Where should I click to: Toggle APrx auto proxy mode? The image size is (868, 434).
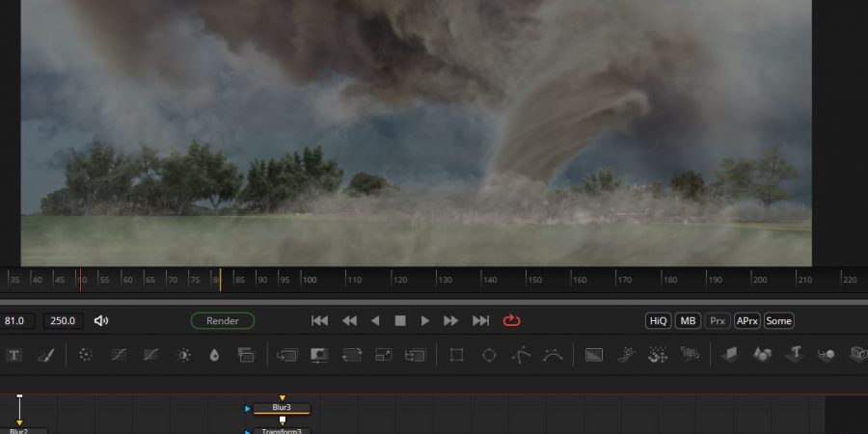coord(746,321)
